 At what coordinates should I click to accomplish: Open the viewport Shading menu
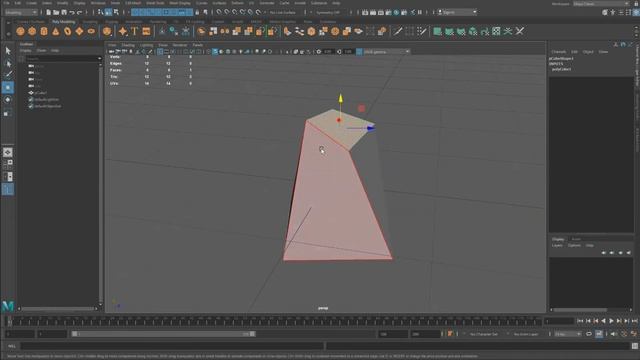click(x=128, y=45)
